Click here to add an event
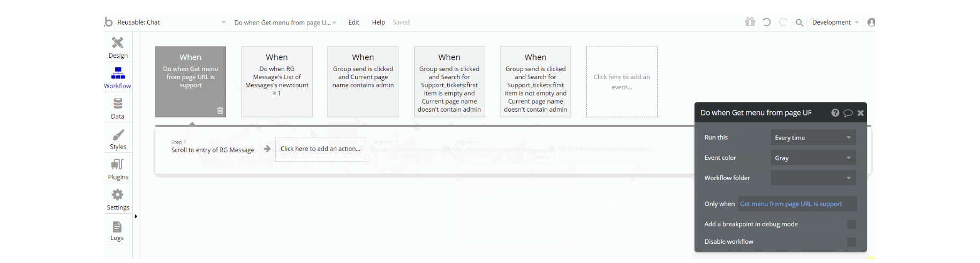The image size is (980, 263). [622, 82]
